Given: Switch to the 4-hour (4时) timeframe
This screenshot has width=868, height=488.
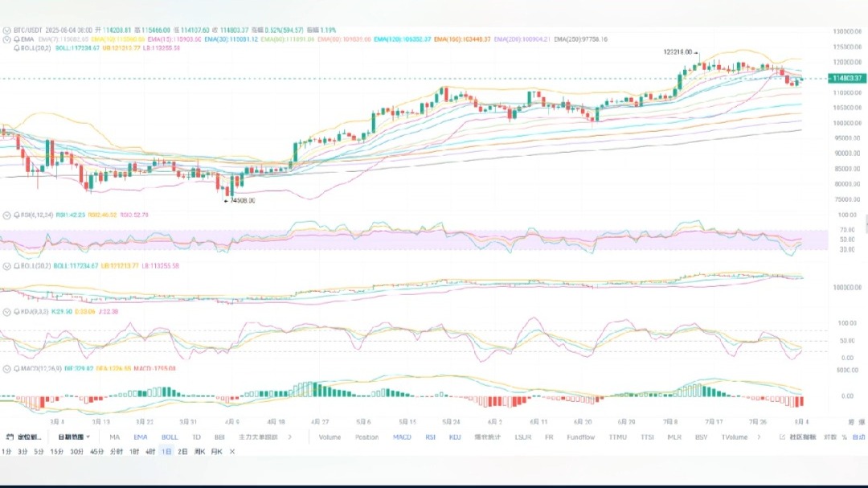Looking at the screenshot, I should (150, 452).
